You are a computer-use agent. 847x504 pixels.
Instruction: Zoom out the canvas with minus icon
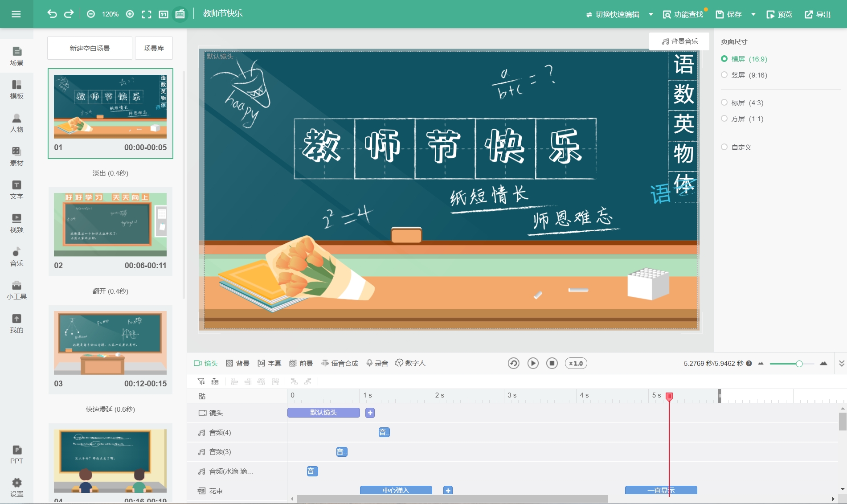tap(91, 14)
